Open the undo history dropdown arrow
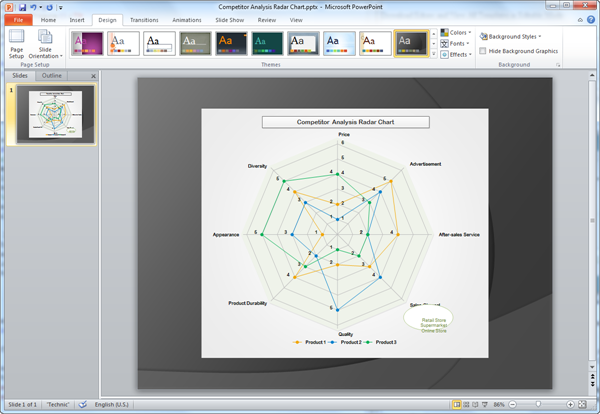The image size is (600, 414). point(40,7)
